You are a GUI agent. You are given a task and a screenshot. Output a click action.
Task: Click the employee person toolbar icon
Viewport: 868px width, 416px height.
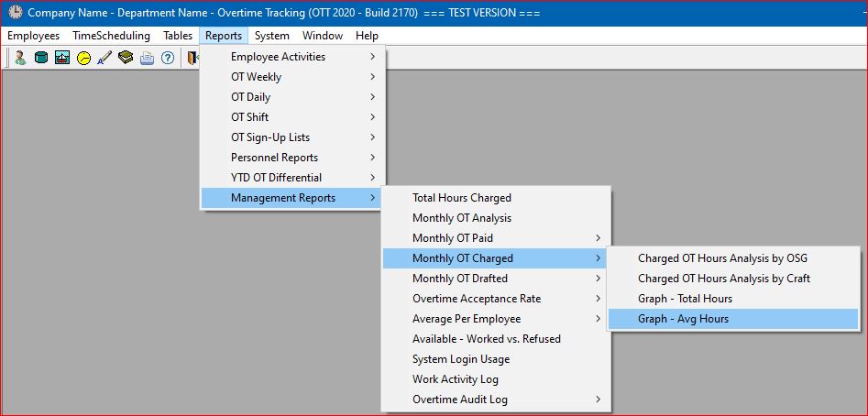tap(20, 58)
